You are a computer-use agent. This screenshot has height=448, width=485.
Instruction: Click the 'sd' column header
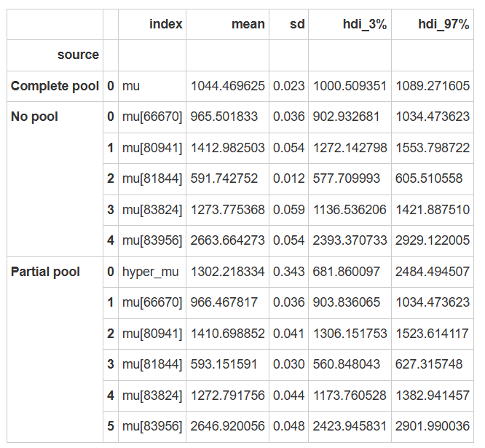tap(296, 24)
